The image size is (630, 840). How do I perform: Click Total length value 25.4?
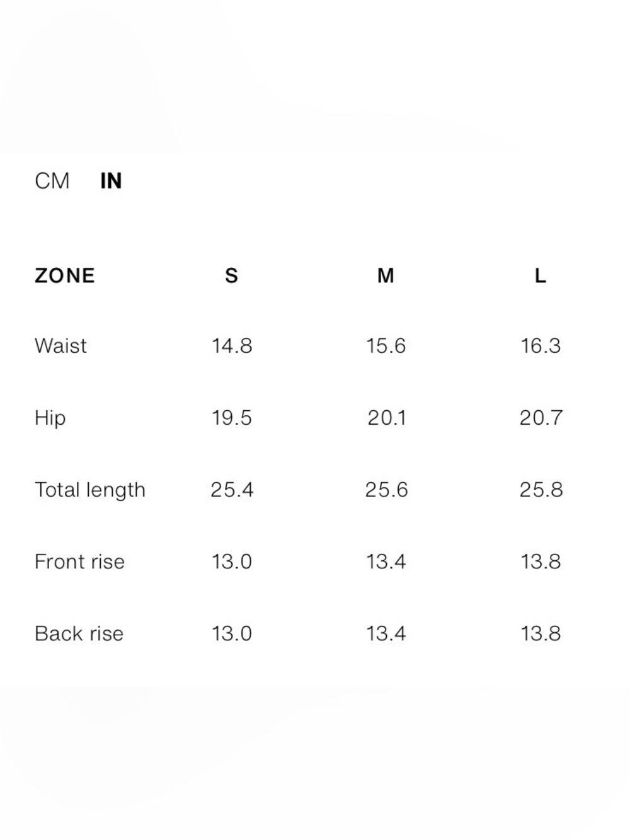click(x=232, y=490)
